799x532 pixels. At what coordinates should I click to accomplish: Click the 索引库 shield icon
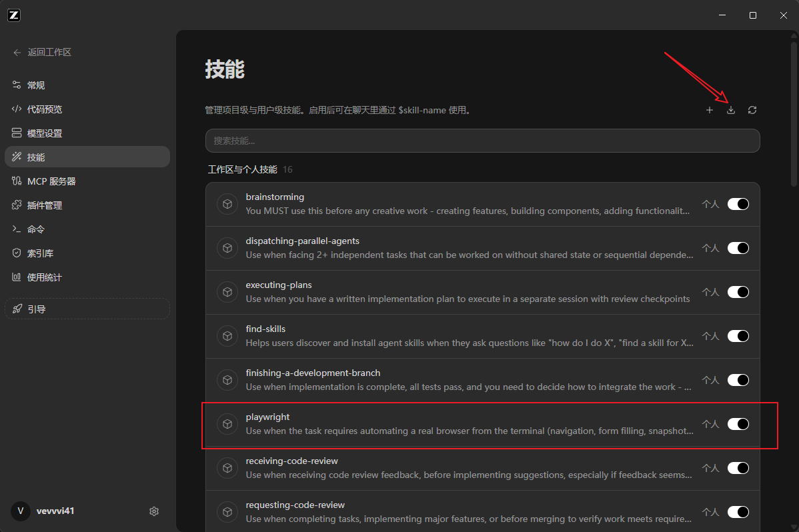click(17, 253)
